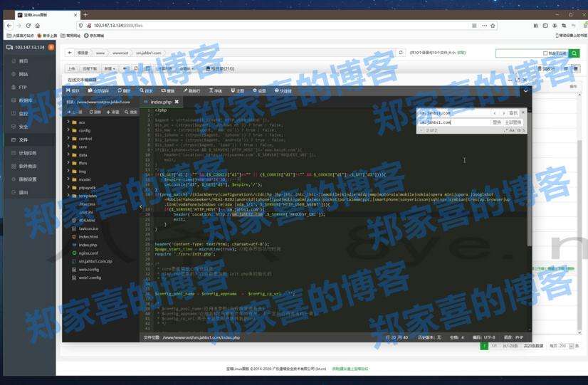588x385 pixels.
Task: Click Refresh in editor toolbar
Action: (x=124, y=90)
